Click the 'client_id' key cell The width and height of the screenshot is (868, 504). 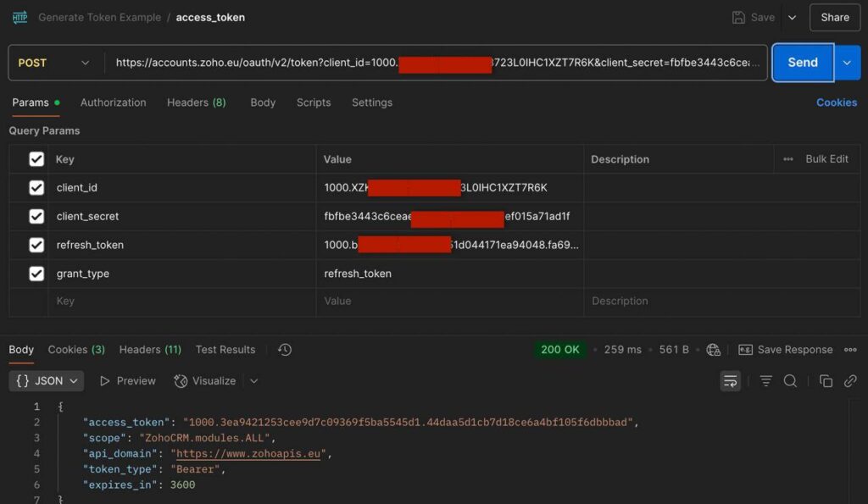(182, 188)
